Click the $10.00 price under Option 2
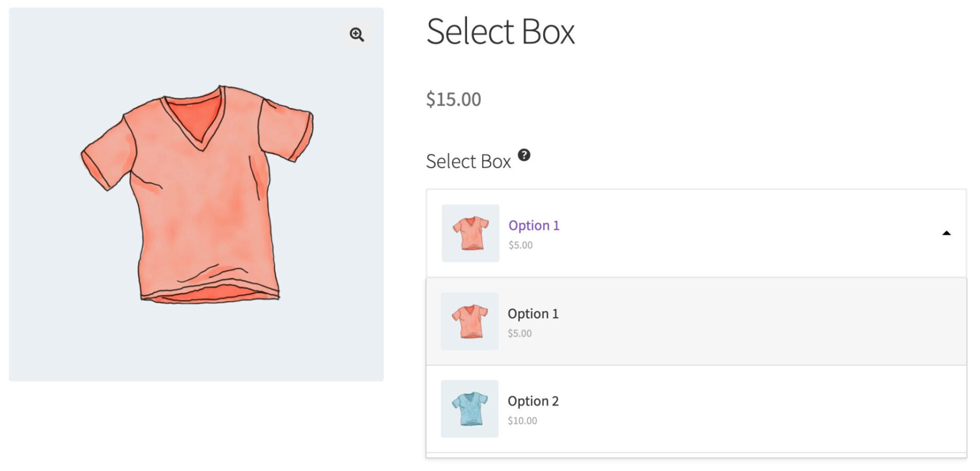Image resolution: width=980 pixels, height=471 pixels. 522,420
